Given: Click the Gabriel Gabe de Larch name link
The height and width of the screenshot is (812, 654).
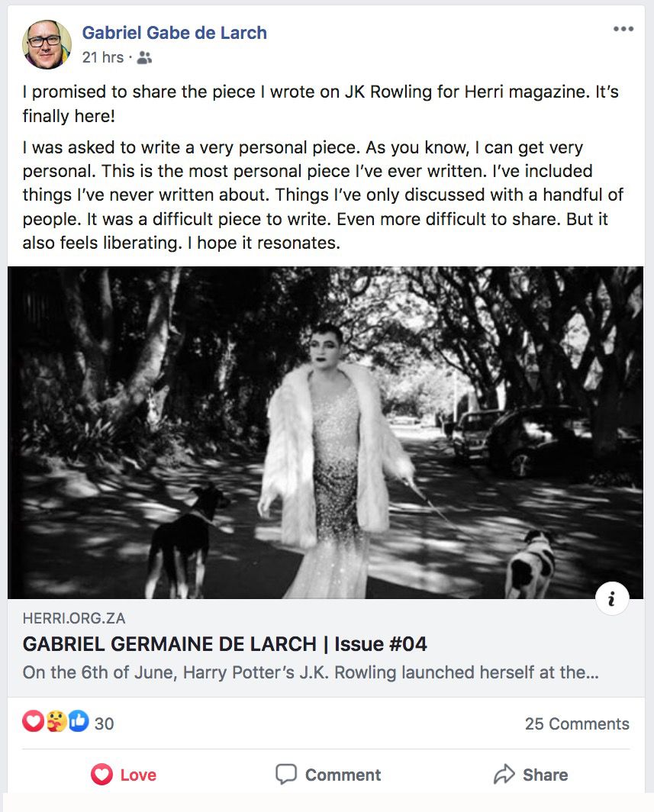Looking at the screenshot, I should (x=175, y=33).
